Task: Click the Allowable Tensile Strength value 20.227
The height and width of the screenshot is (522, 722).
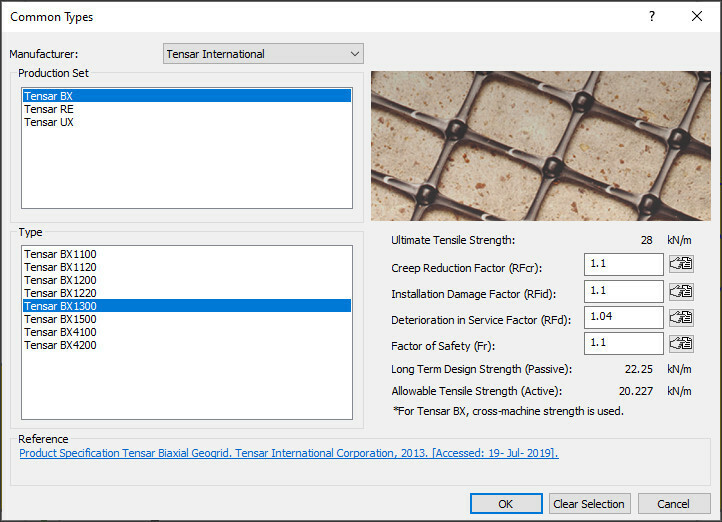Action: click(x=635, y=391)
